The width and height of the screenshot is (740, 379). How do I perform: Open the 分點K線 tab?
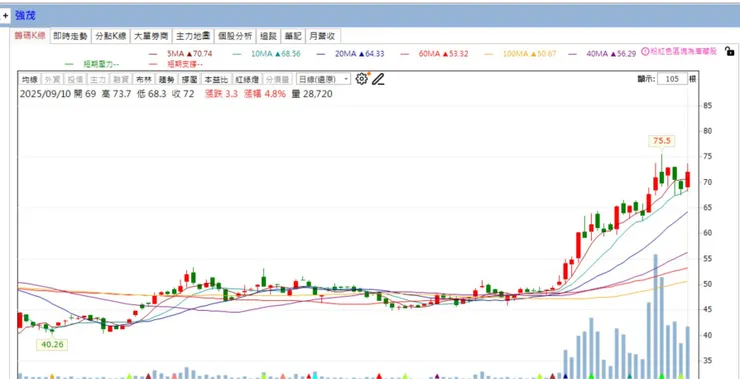click(x=111, y=36)
